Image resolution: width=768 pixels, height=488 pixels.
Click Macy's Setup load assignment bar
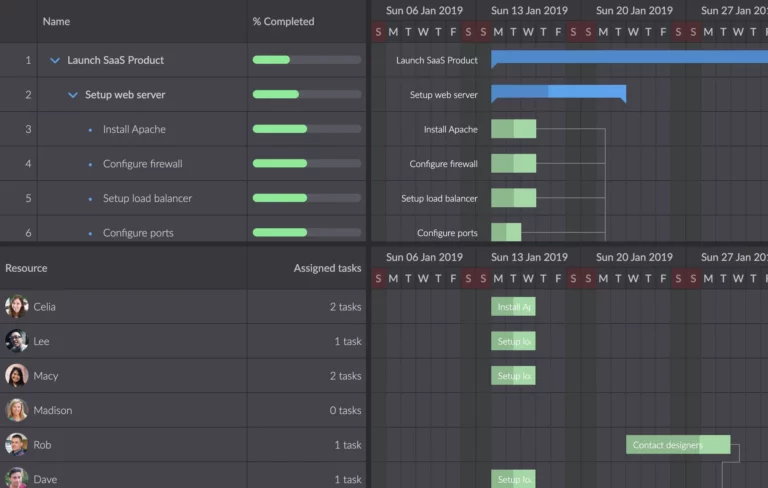tap(513, 376)
